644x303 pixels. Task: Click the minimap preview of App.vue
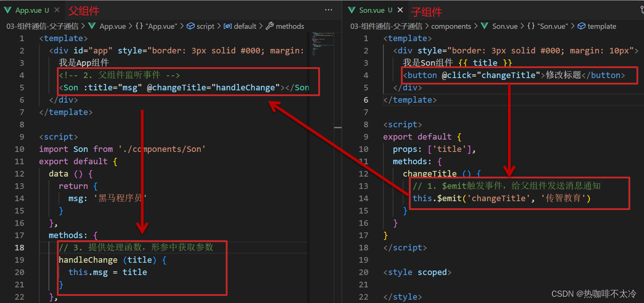click(320, 42)
